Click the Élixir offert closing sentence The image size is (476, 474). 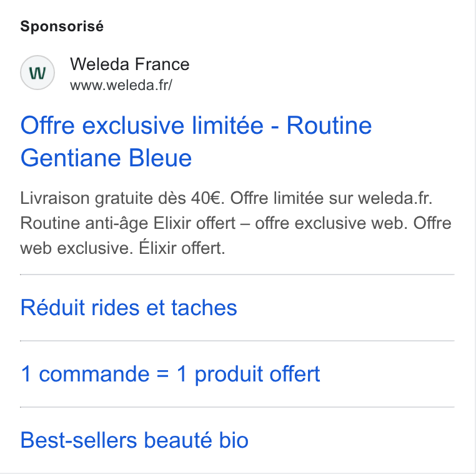coord(182,248)
